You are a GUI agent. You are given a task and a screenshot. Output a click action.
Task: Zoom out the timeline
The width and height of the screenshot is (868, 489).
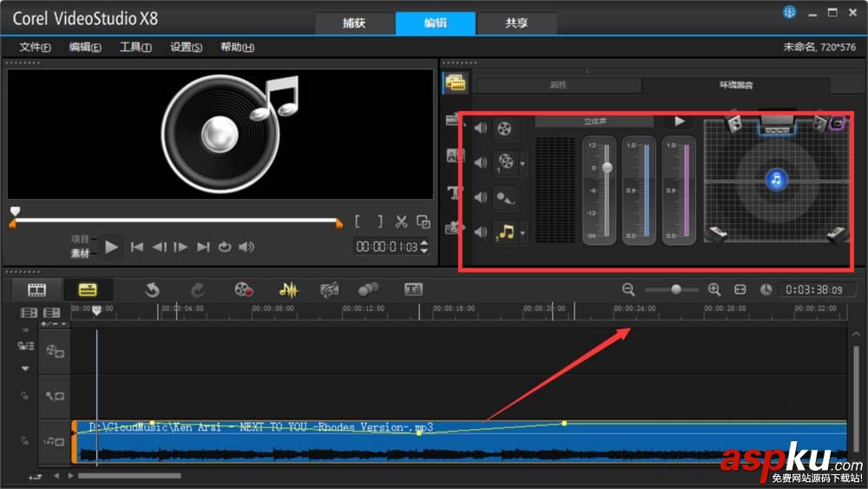click(x=628, y=289)
